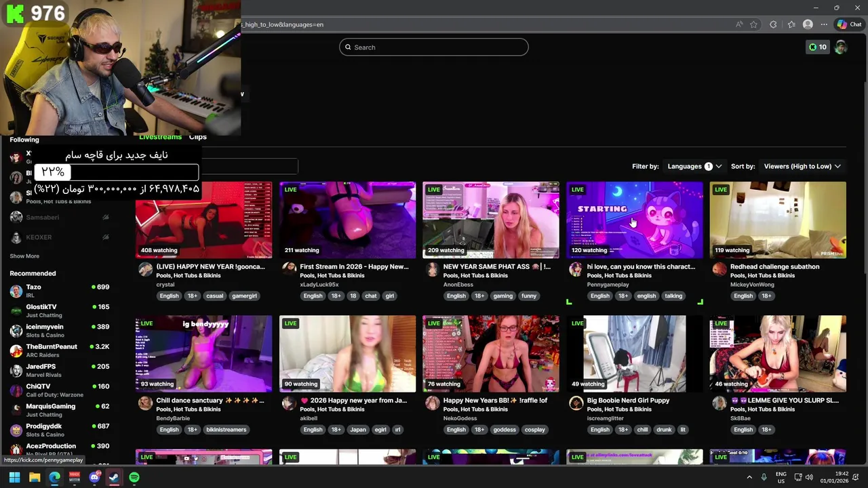868x488 pixels.
Task: Click BendyBarbie streamer avatar
Action: click(145, 403)
